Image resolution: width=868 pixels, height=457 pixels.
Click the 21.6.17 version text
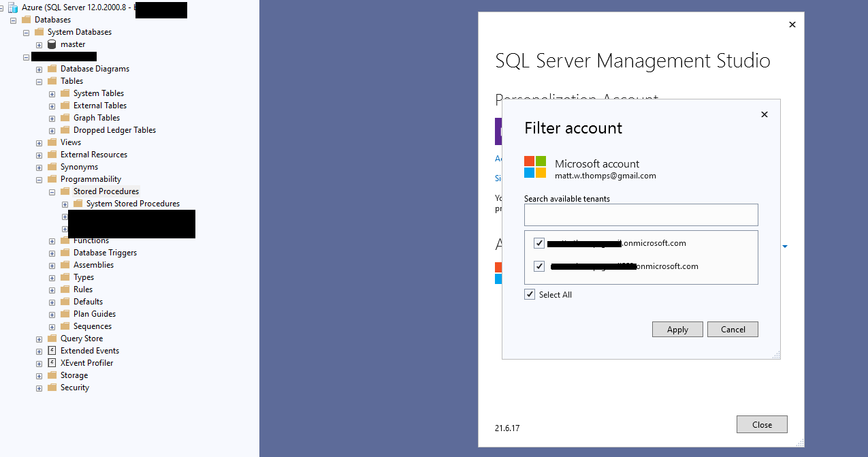(507, 428)
